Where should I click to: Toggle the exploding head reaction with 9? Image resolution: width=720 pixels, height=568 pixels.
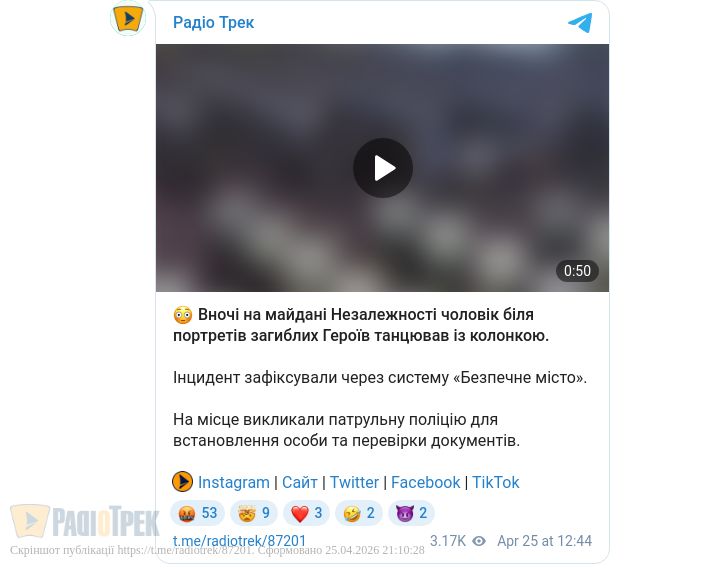254,513
